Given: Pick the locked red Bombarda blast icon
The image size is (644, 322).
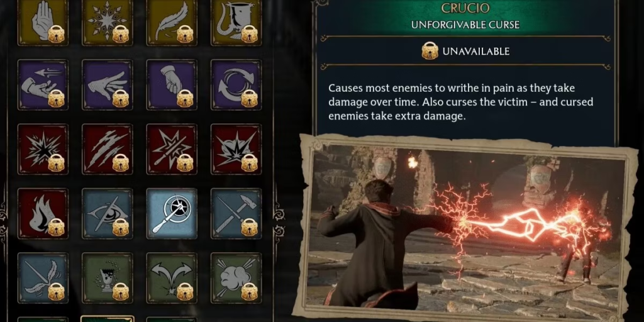Looking at the screenshot, I should pos(236,149).
